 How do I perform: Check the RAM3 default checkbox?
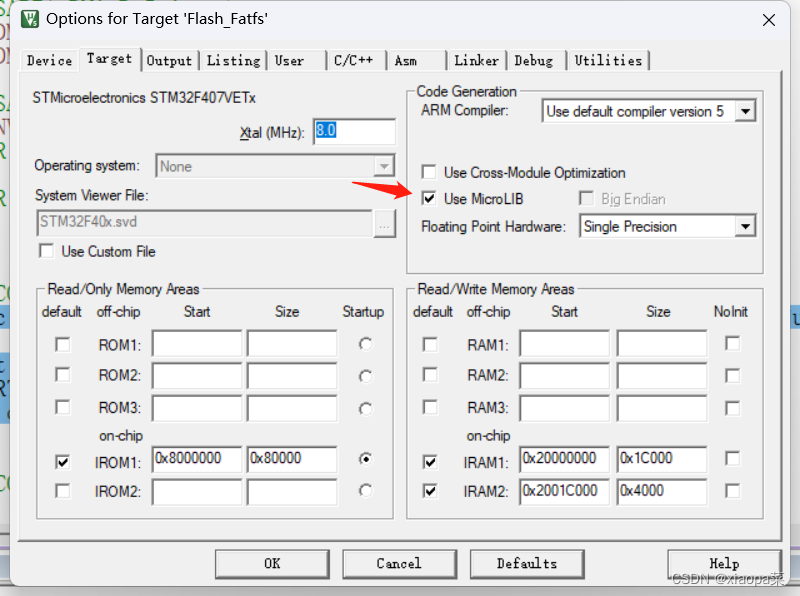pos(430,407)
